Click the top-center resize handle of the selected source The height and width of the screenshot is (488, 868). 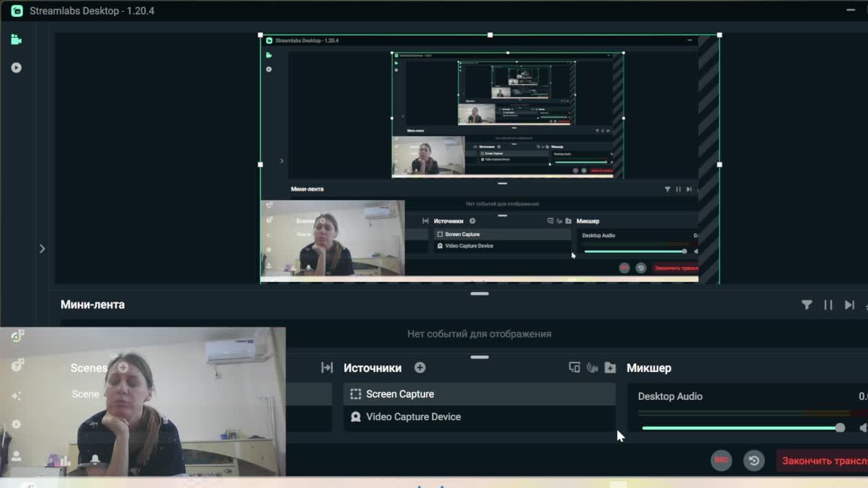click(x=490, y=35)
